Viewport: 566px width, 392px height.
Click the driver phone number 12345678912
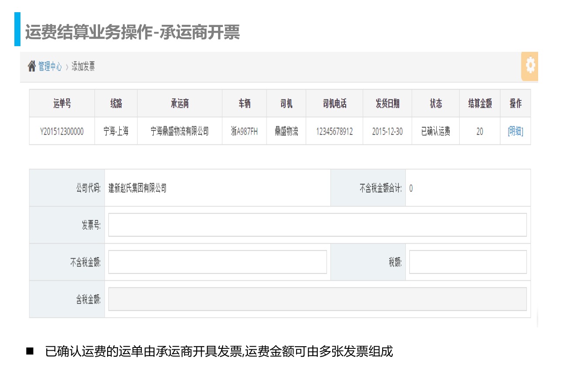pos(334,131)
